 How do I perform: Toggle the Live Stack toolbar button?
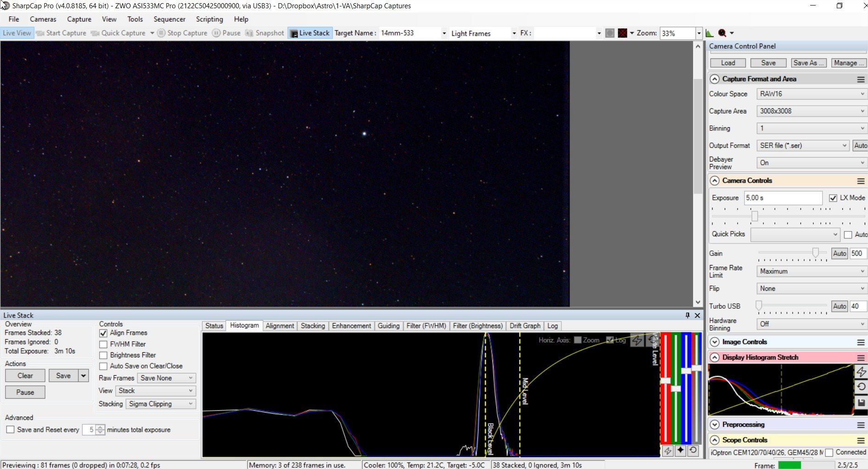click(310, 33)
